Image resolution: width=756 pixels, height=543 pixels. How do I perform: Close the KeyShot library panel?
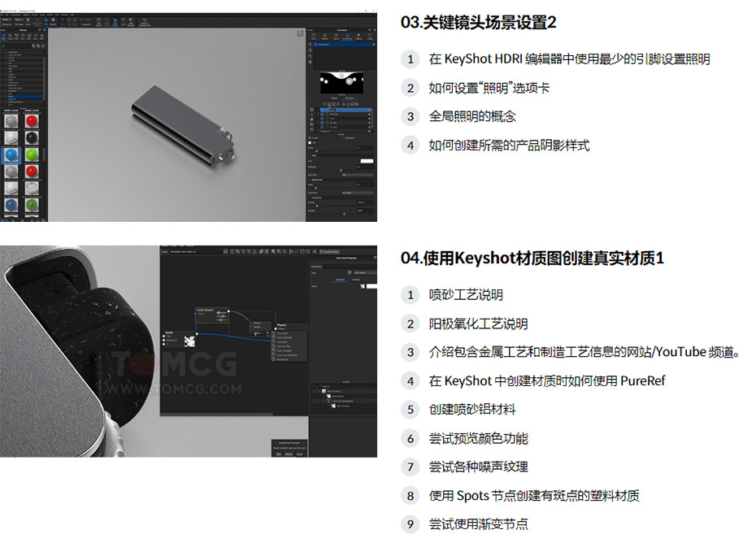[x=45, y=30]
